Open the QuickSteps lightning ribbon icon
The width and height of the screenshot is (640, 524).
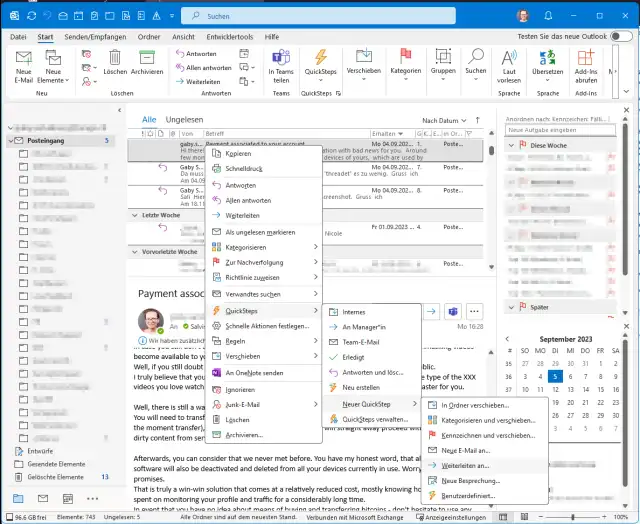click(321, 57)
